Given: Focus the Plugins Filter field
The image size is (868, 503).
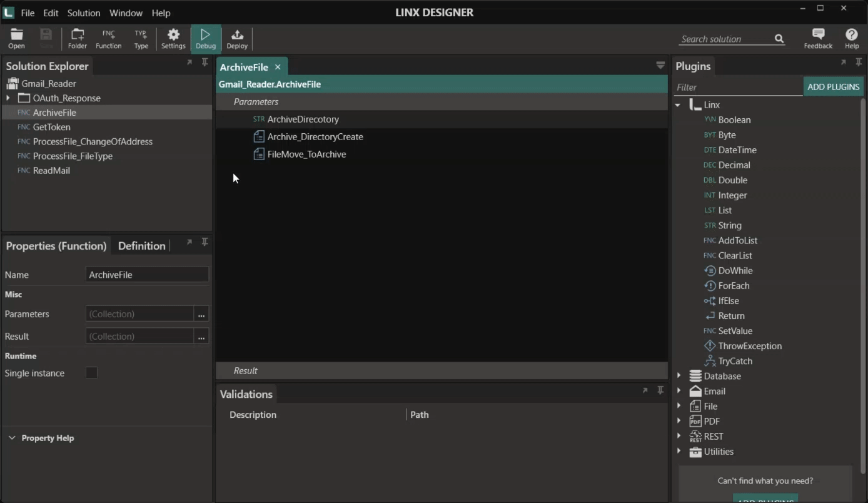Looking at the screenshot, I should [738, 87].
